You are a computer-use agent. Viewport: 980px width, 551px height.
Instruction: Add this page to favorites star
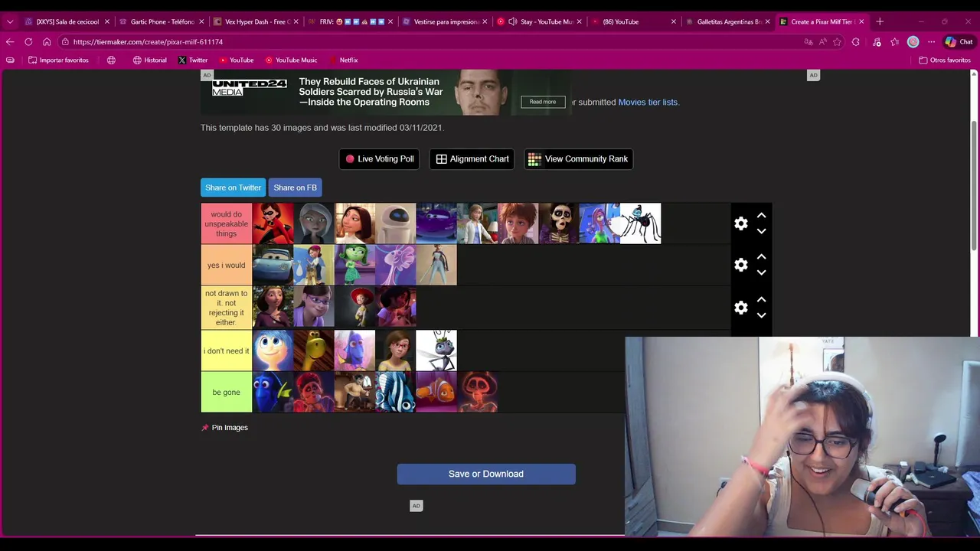(x=838, y=42)
